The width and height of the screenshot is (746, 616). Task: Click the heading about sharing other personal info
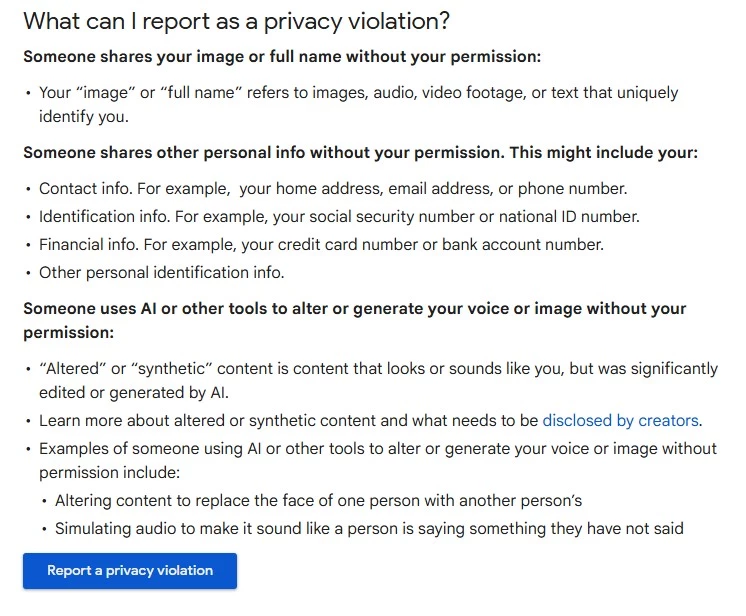(361, 153)
